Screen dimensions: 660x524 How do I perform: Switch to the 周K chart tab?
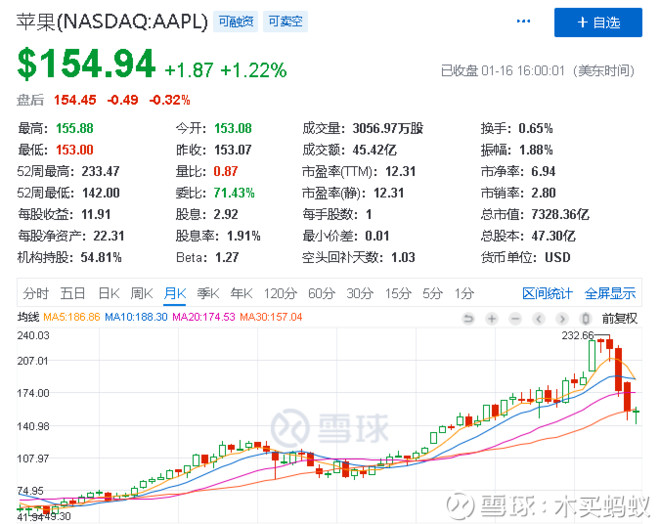(x=141, y=293)
